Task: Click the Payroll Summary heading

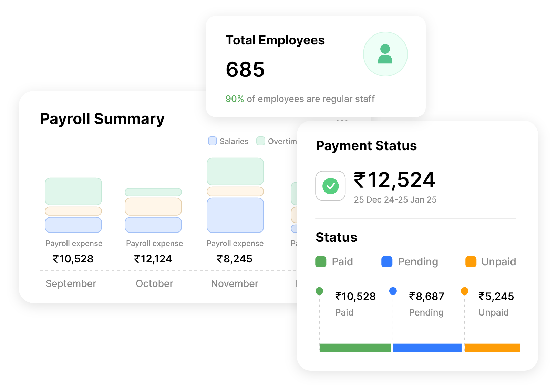Action: 102,119
